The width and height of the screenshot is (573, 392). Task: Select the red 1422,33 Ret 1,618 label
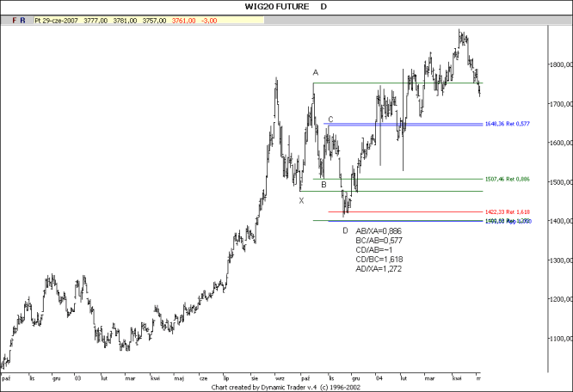click(x=508, y=211)
